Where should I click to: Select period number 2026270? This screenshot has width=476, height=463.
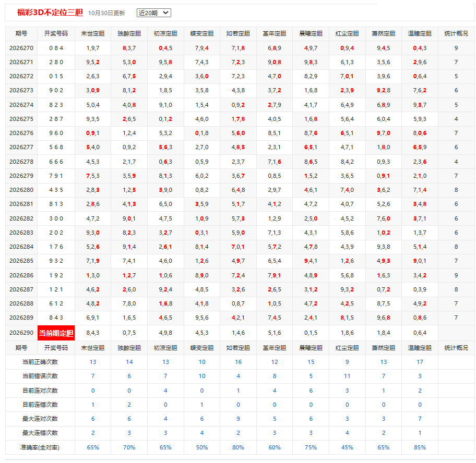(21, 48)
